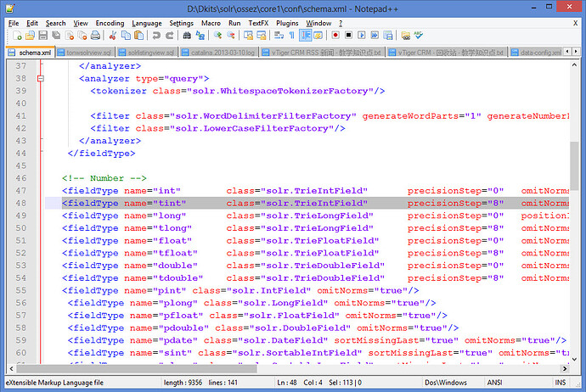Save the current file using the floppy icon

pos(43,36)
